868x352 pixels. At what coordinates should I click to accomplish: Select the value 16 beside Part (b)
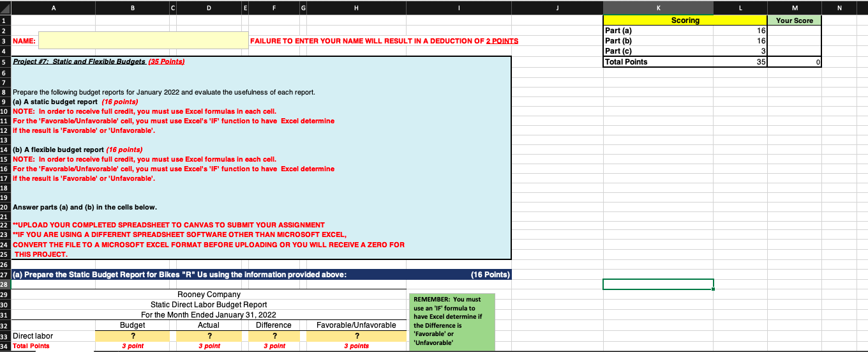click(740, 40)
